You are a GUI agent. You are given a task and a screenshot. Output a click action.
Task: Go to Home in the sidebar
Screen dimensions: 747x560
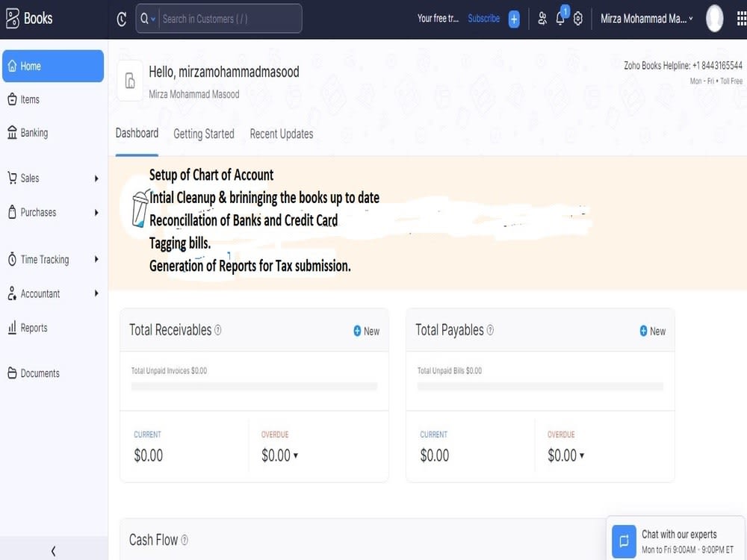[x=53, y=66]
